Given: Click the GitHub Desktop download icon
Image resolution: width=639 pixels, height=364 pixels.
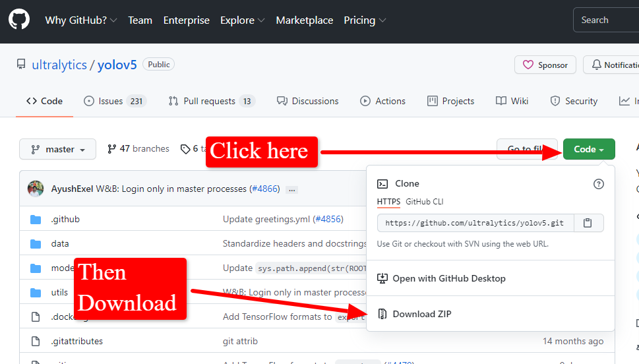Looking at the screenshot, I should [382, 278].
